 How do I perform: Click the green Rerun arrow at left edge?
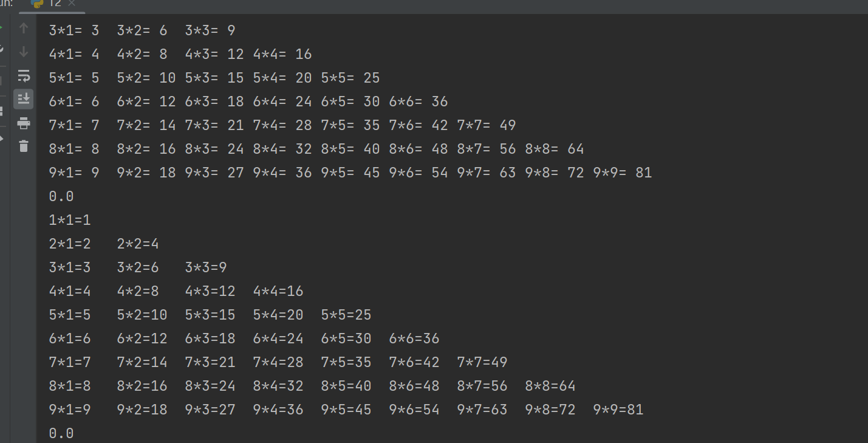coord(2,28)
